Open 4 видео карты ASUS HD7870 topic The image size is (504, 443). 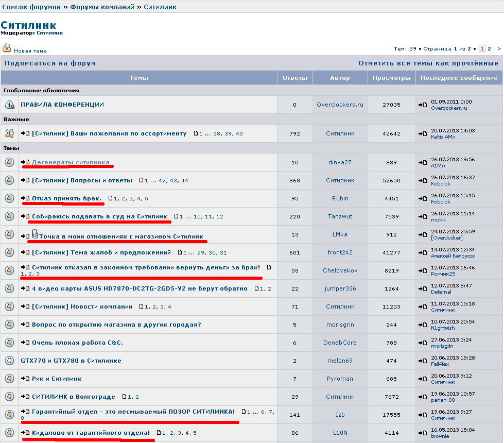pyautogui.click(x=140, y=288)
